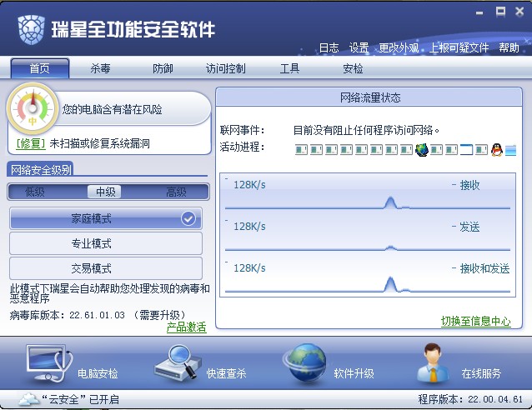This screenshot has width=532, height=410.
Task: Click the cloud icon beside 云安全已开启
Action: (x=28, y=399)
